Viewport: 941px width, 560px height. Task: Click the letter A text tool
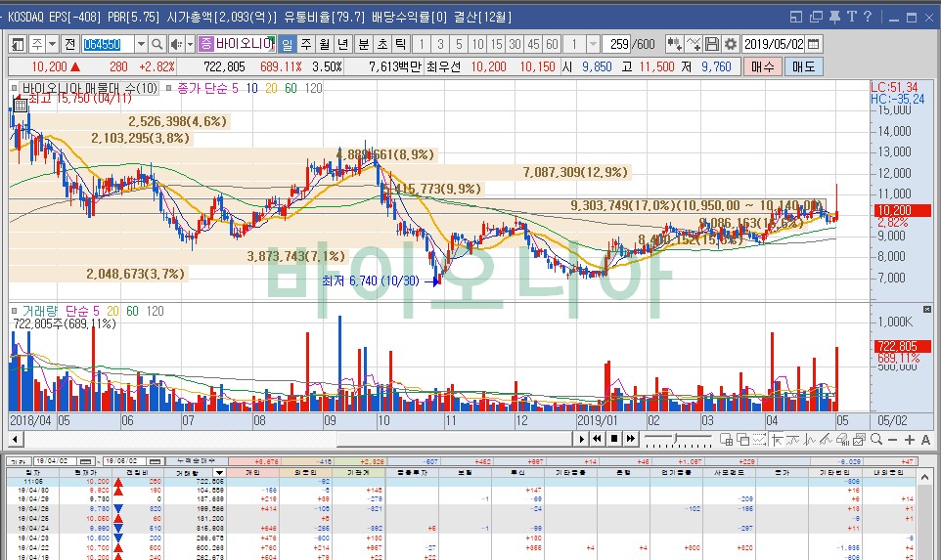925,440
